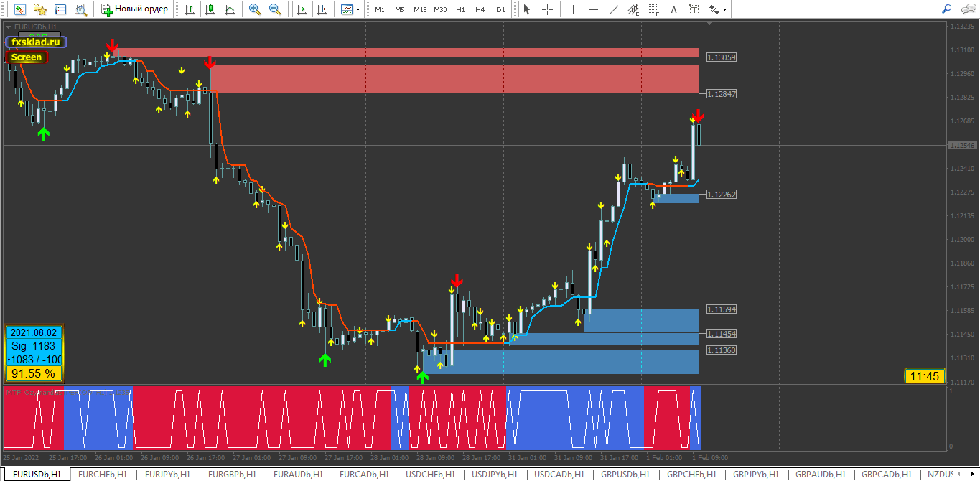The image size is (980, 481).
Task: Select the USDJPYb,H1 chart tab
Action: 495,475
